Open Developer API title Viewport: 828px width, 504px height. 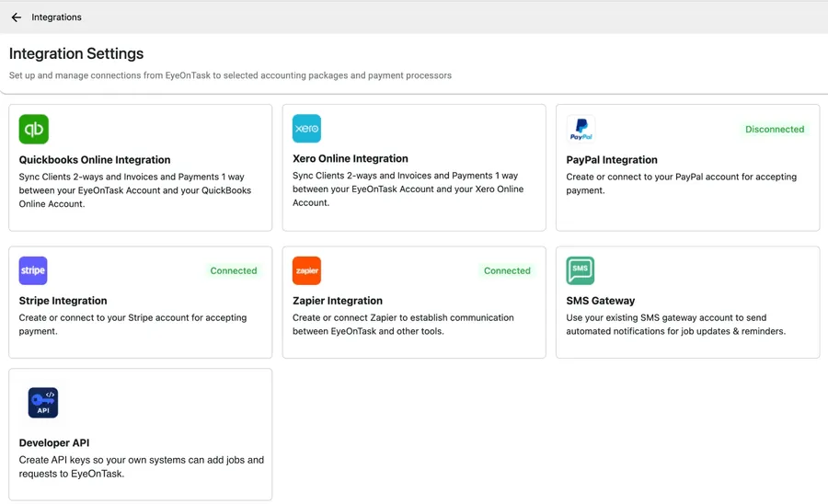54,442
